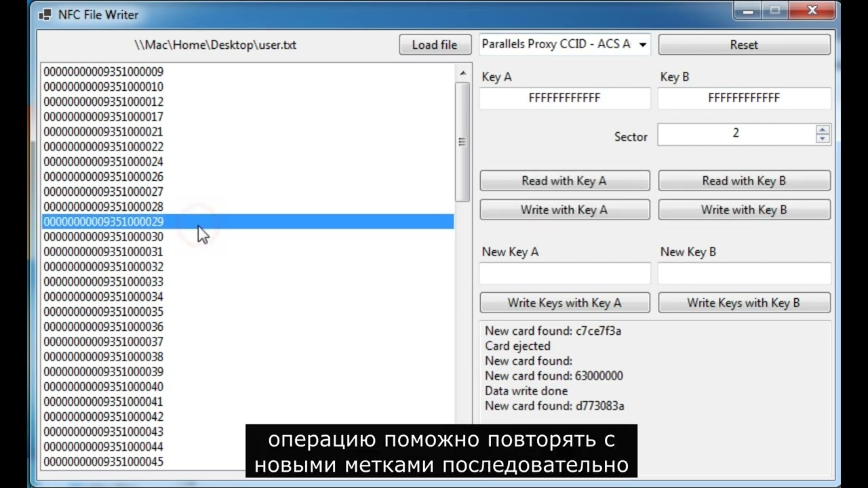Click highlighted row 00000000009351000029

tap(248, 222)
